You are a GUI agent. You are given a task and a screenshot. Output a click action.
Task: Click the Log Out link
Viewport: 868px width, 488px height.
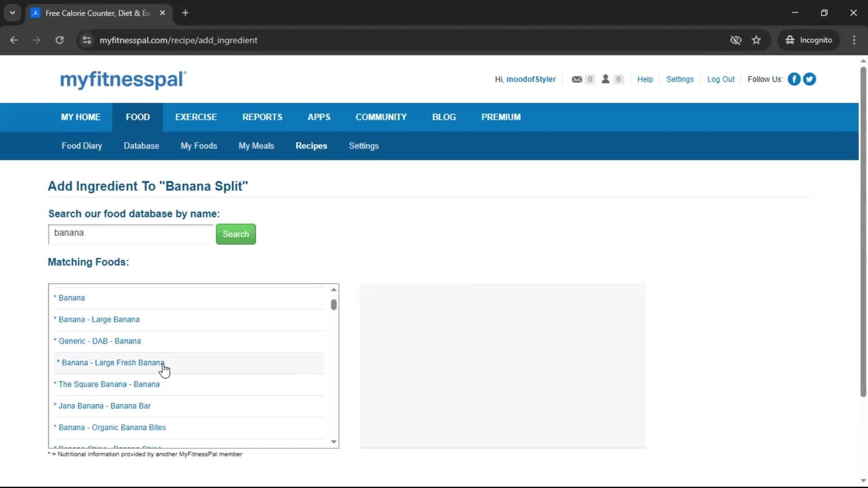coord(721,80)
